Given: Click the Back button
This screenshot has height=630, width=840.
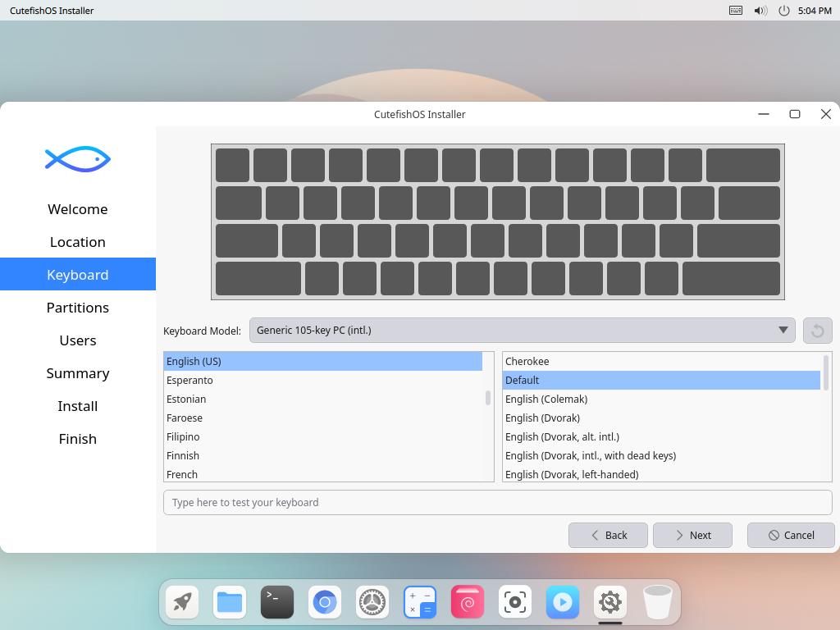Looking at the screenshot, I should tap(608, 535).
